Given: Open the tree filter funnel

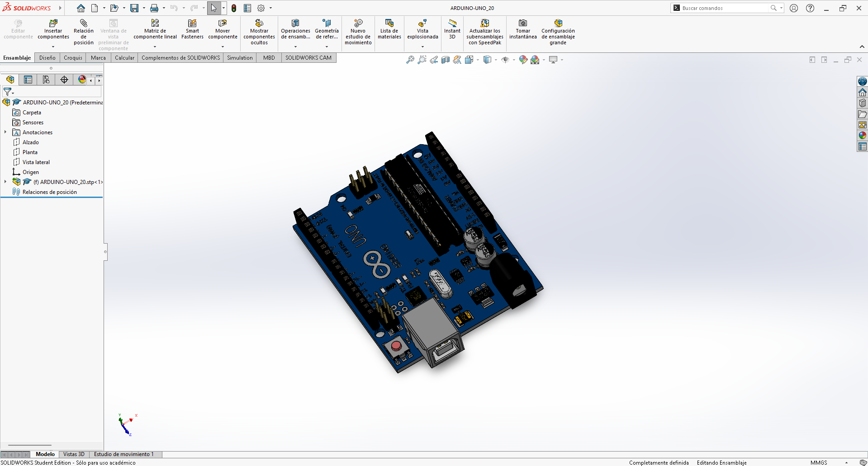Looking at the screenshot, I should (8, 92).
